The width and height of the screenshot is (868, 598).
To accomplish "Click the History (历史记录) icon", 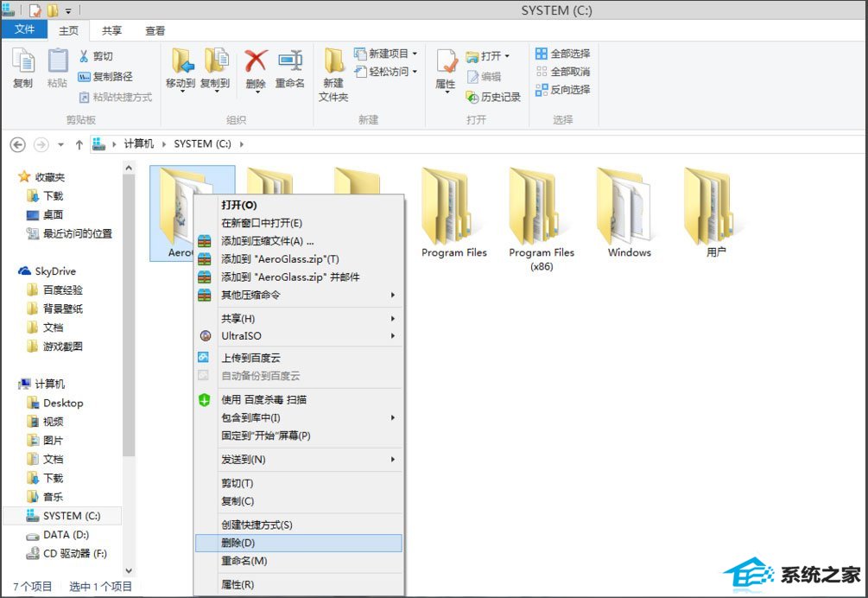I will click(472, 98).
